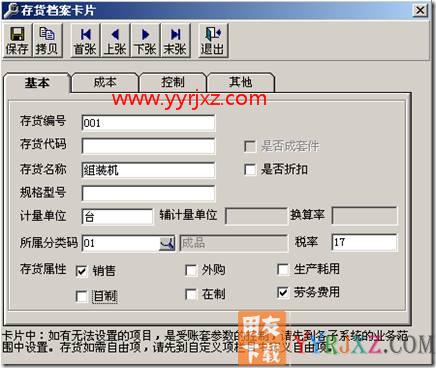
Task: Click the 所属分类码 field containing 01
Action: point(121,243)
